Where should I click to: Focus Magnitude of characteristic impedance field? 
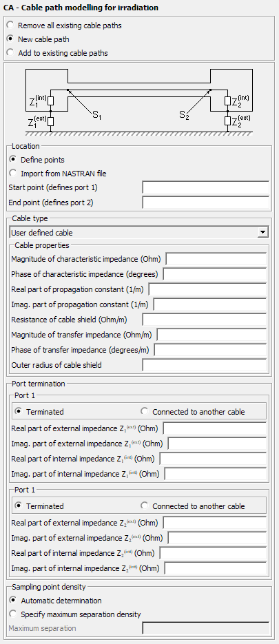[x=216, y=259]
